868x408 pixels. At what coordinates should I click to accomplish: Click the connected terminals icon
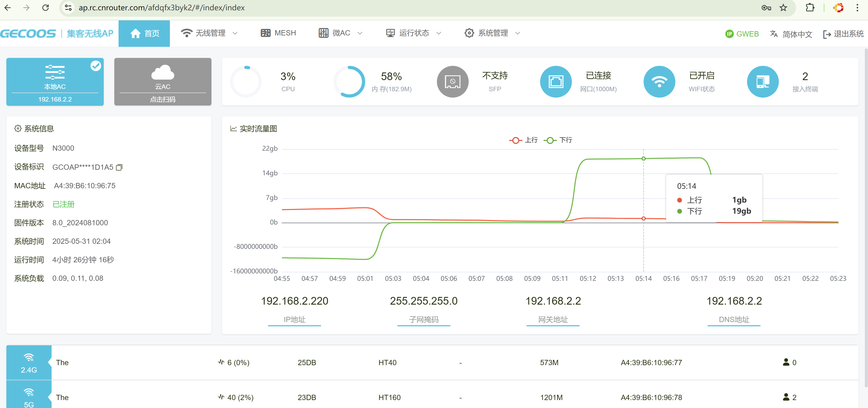[763, 82]
